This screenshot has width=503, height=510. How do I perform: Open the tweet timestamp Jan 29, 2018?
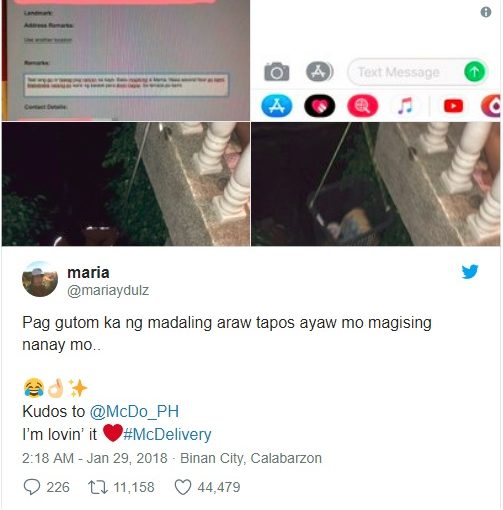pyautogui.click(x=127, y=458)
